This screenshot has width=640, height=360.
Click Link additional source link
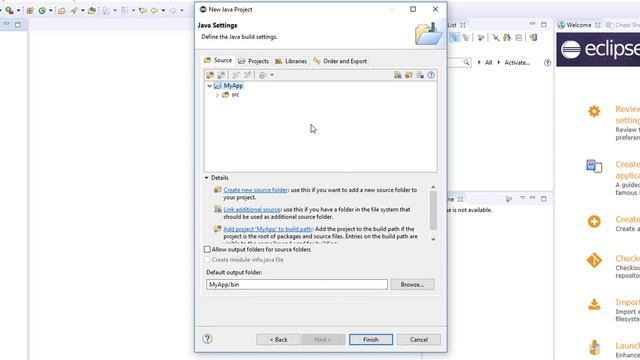252,209
